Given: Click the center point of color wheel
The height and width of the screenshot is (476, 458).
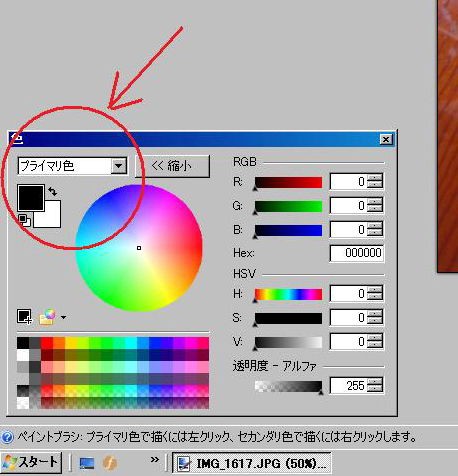Looking at the screenshot, I should pos(139,248).
